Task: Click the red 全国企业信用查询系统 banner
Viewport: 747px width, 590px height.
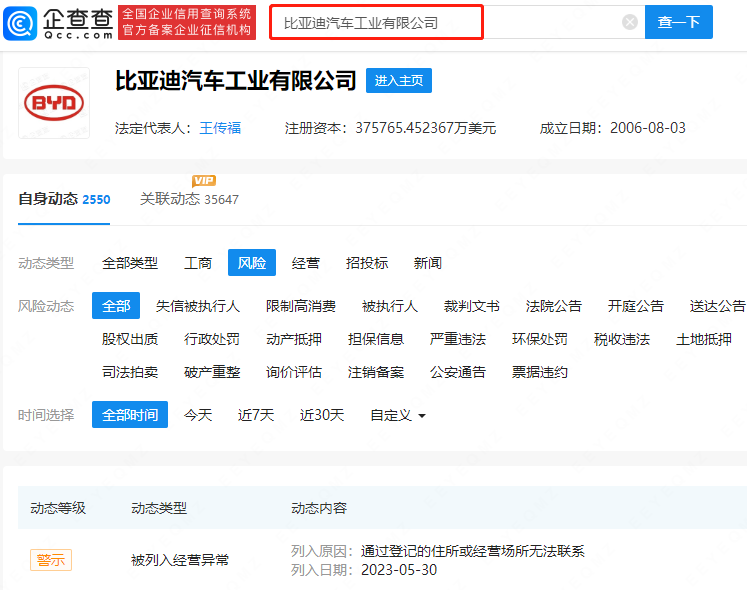Action: click(187, 22)
